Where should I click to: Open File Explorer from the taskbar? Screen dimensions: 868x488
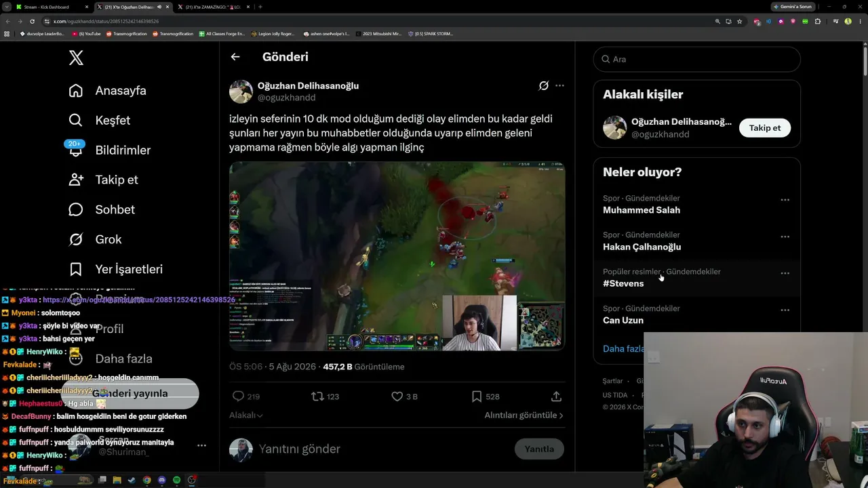[x=117, y=480]
